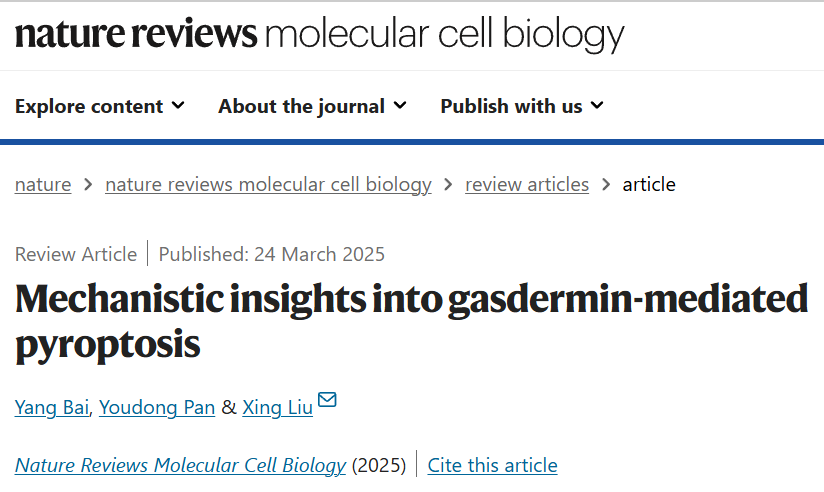Open the Publish with us dropdown
This screenshot has width=824, height=492.
[522, 106]
